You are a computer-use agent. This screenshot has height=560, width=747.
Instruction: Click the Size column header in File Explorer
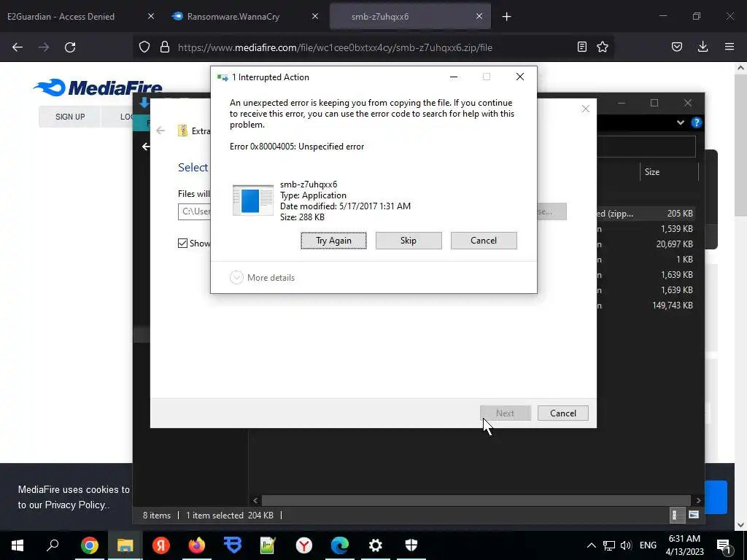click(668, 172)
